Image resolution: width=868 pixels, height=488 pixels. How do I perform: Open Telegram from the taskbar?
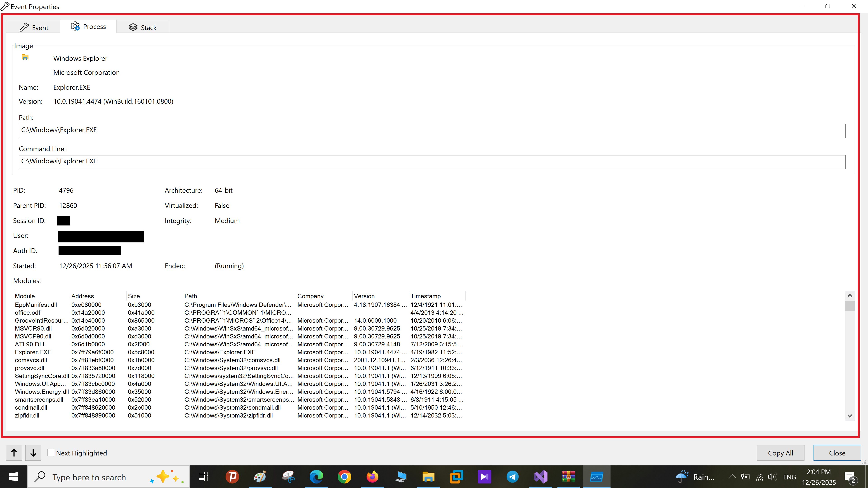512,477
